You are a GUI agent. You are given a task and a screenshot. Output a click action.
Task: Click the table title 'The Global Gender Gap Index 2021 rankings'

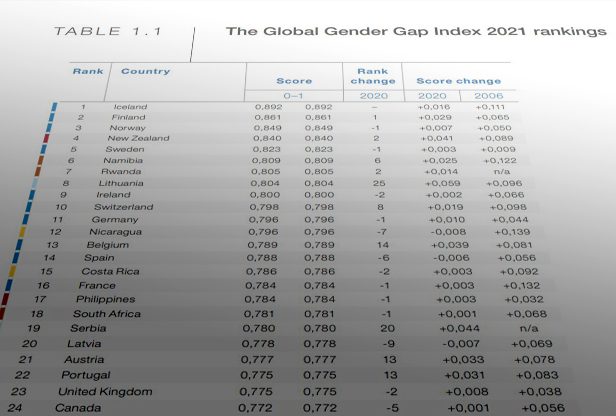tap(416, 31)
